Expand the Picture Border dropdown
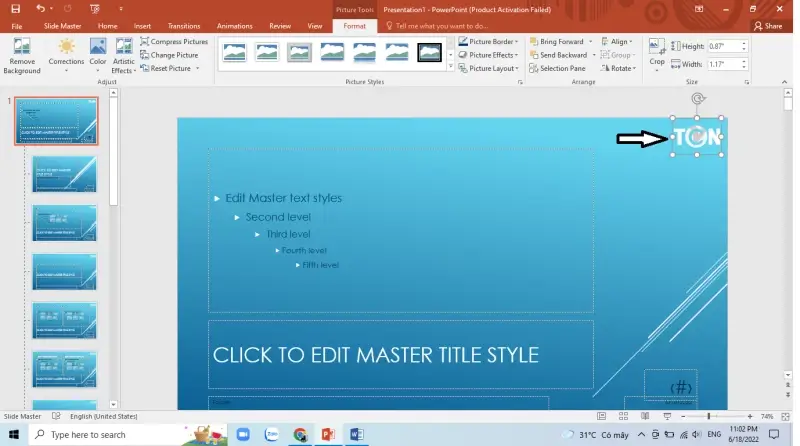This screenshot has width=800, height=446. [x=517, y=42]
